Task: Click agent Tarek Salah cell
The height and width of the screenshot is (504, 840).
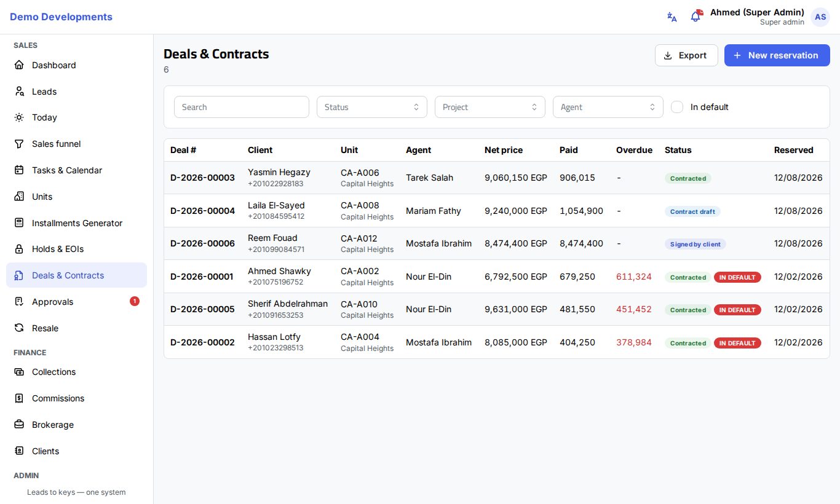Action: pos(429,178)
